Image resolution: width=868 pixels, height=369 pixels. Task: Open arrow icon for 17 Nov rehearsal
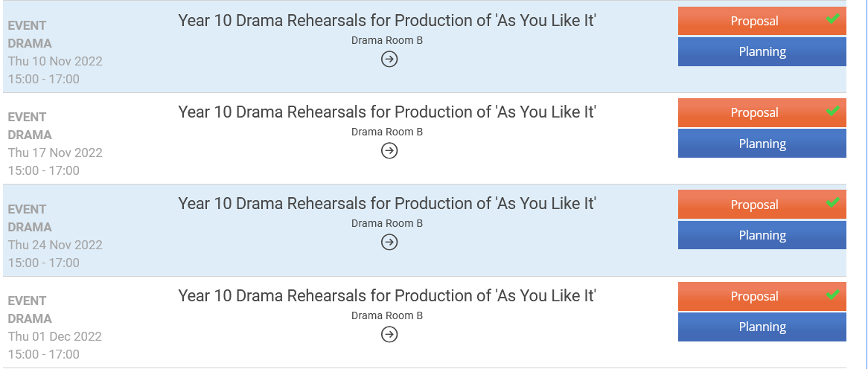tap(389, 150)
